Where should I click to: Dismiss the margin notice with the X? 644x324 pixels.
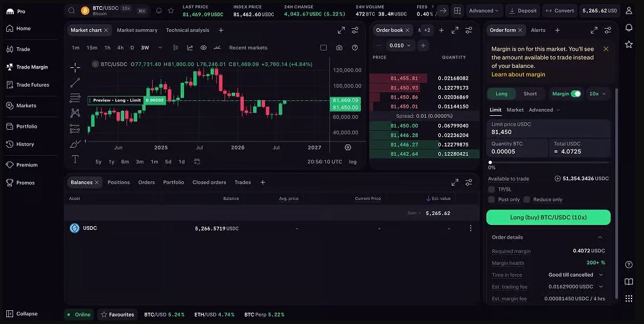coord(606,49)
